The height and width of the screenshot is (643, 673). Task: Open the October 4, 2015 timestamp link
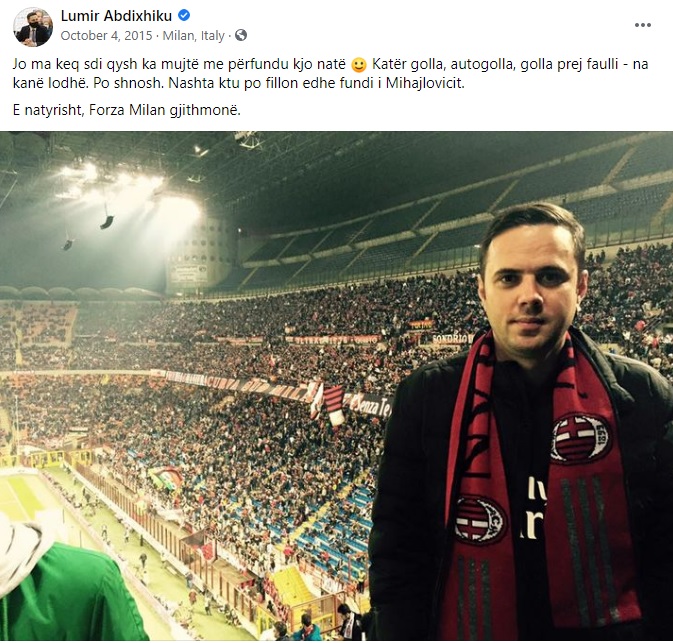106,36
